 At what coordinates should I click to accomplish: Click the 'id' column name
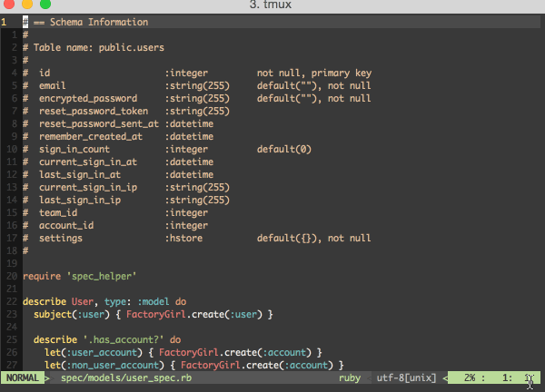click(x=45, y=73)
